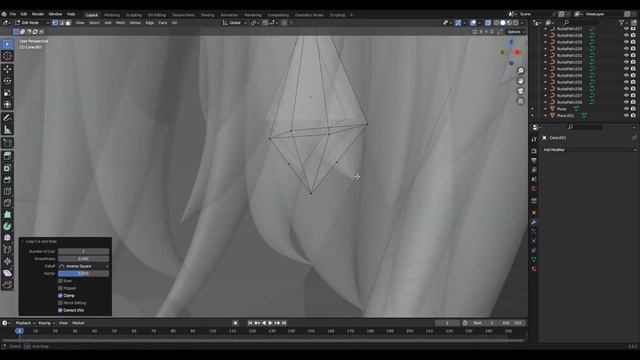
Task: Jump to the timeline start frame
Action: coord(250,323)
